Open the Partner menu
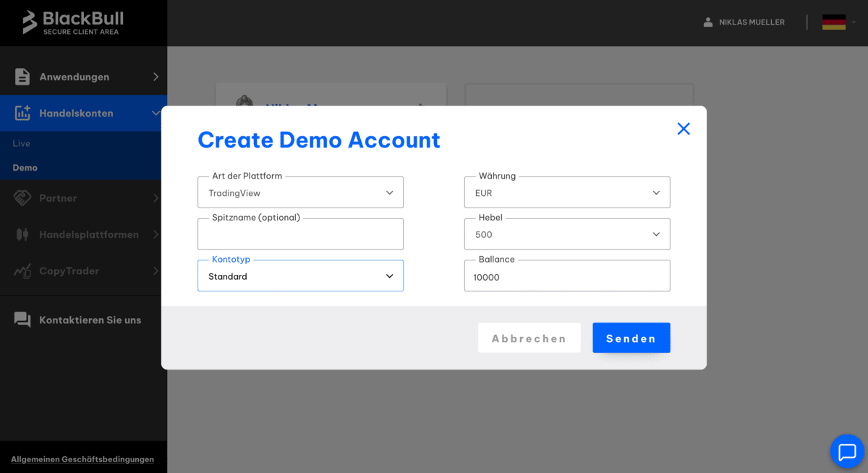Viewport: 868px width, 473px height. (83, 197)
